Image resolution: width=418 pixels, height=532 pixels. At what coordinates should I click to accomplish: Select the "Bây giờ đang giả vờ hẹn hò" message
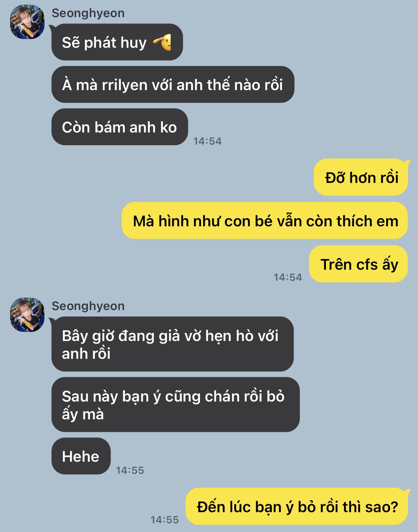click(172, 344)
